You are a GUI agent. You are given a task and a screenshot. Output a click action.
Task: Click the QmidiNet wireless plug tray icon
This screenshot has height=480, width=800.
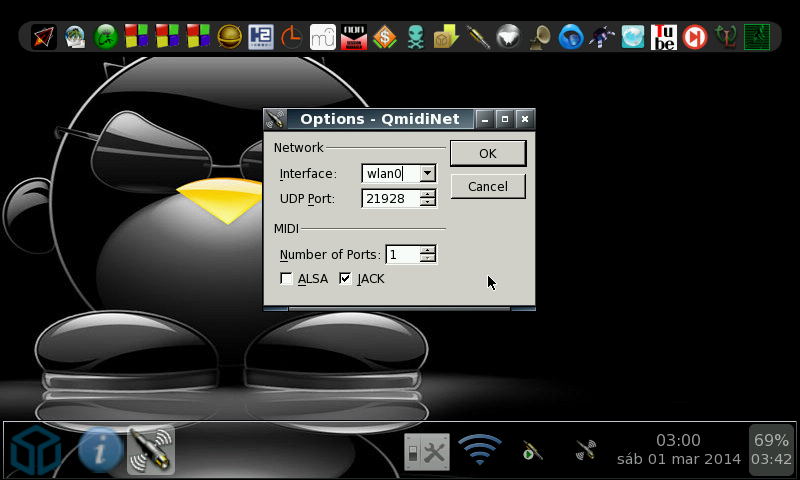tap(586, 450)
